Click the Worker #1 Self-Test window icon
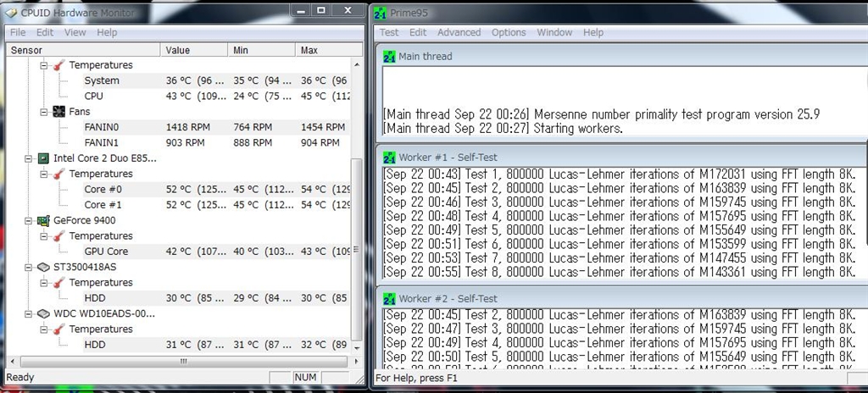This screenshot has height=393, width=868. [x=388, y=158]
